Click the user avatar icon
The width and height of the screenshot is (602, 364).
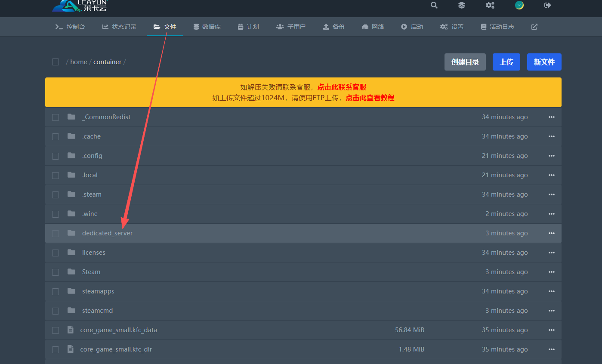click(519, 5)
